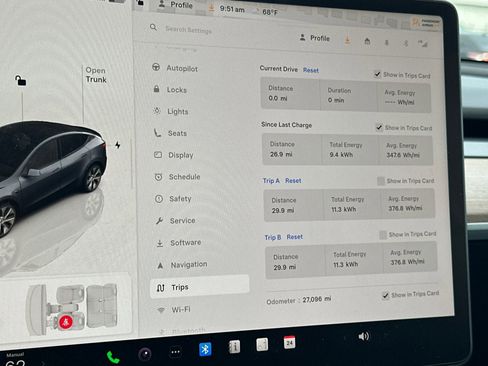Click the wrench icon beside Service
The height and width of the screenshot is (366, 488).
159,221
